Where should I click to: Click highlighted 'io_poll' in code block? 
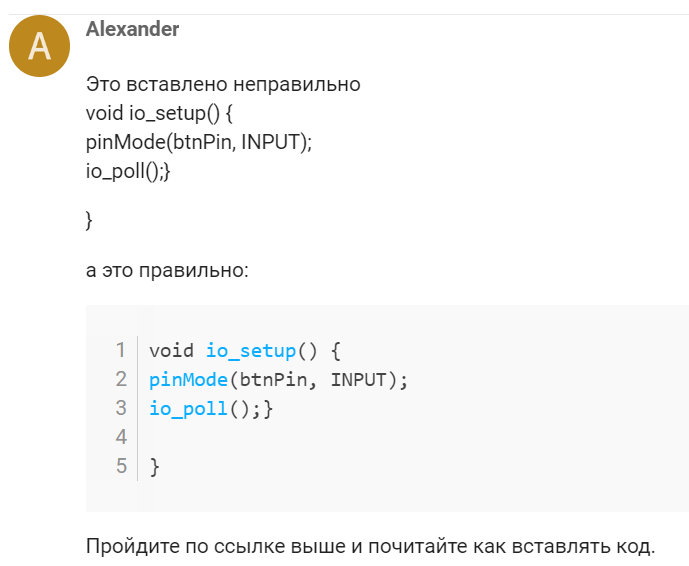[x=189, y=409]
